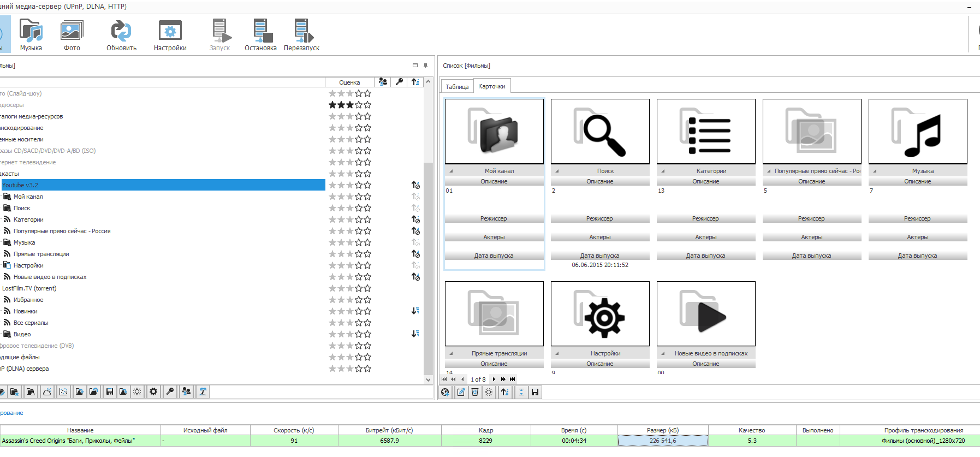Toggle the pin icon of the left panel
The width and height of the screenshot is (980, 457).
tap(426, 66)
